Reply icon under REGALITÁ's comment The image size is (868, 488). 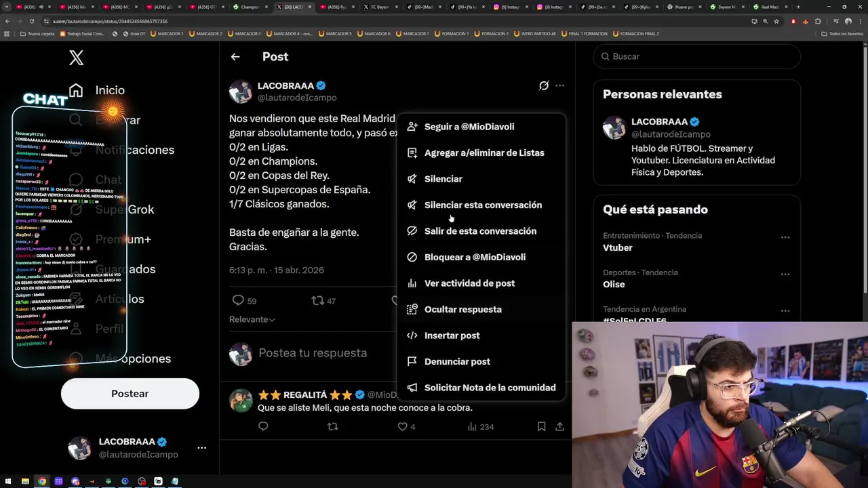coord(263,426)
